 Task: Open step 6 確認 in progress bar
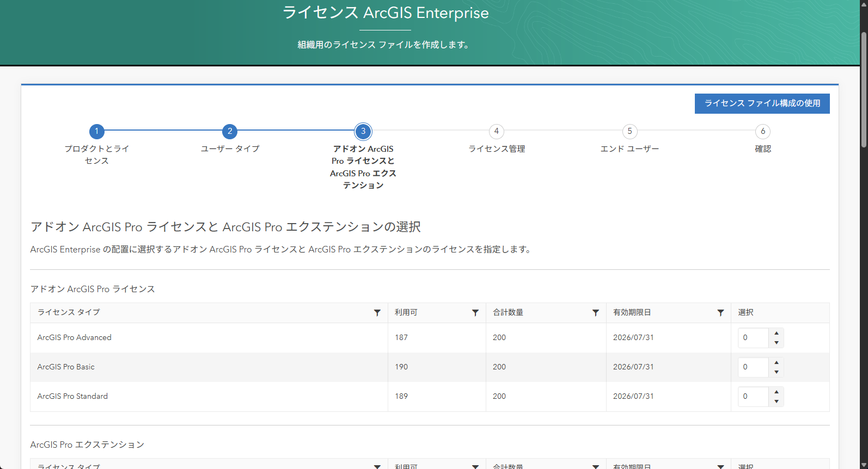(762, 131)
